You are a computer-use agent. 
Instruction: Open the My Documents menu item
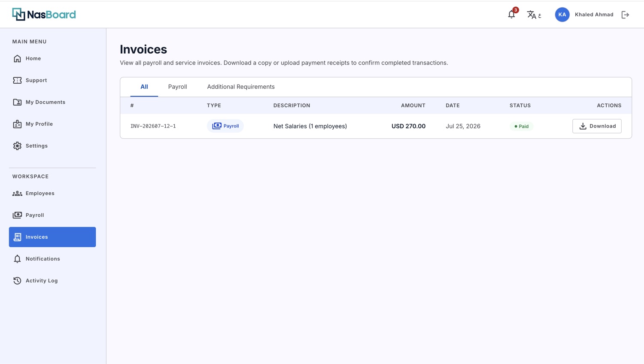(x=52, y=102)
